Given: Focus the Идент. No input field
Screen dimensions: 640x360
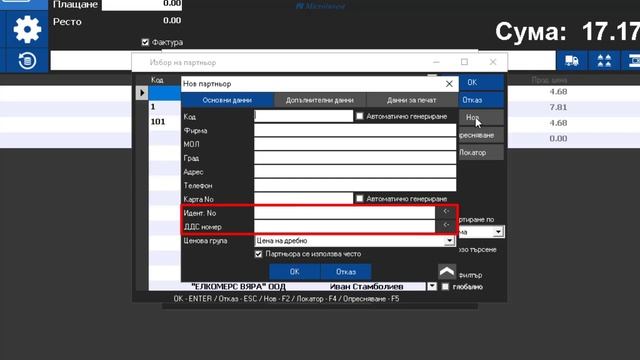Looking at the screenshot, I should [344, 213].
